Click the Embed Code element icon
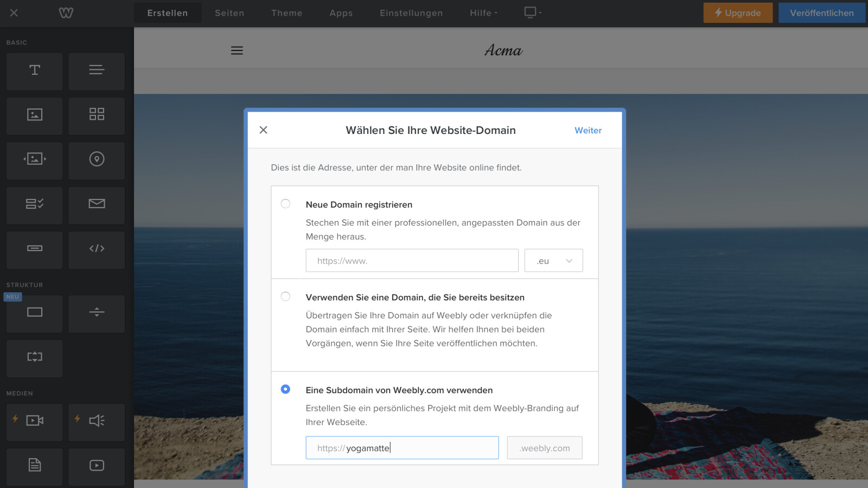The image size is (868, 488). [97, 249]
